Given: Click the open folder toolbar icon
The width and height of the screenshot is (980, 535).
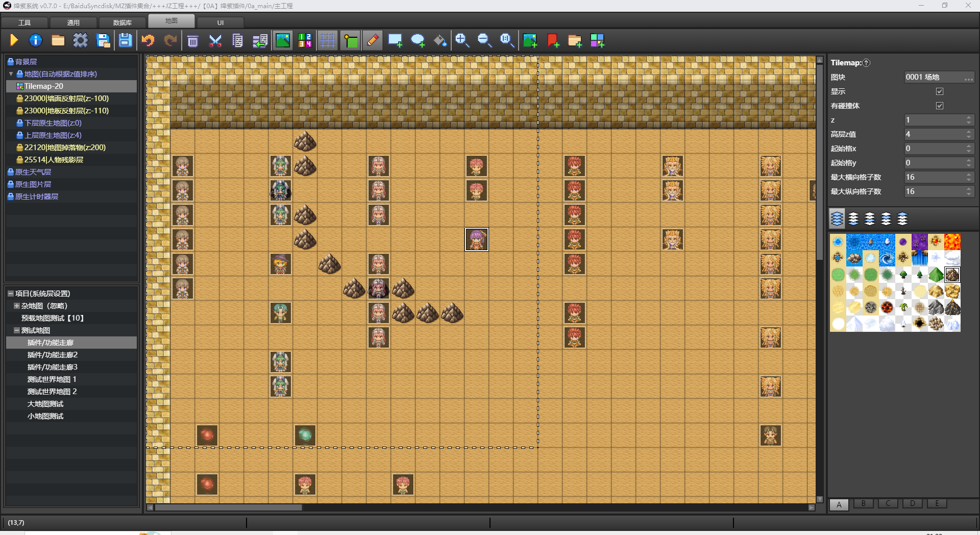Looking at the screenshot, I should [58, 40].
